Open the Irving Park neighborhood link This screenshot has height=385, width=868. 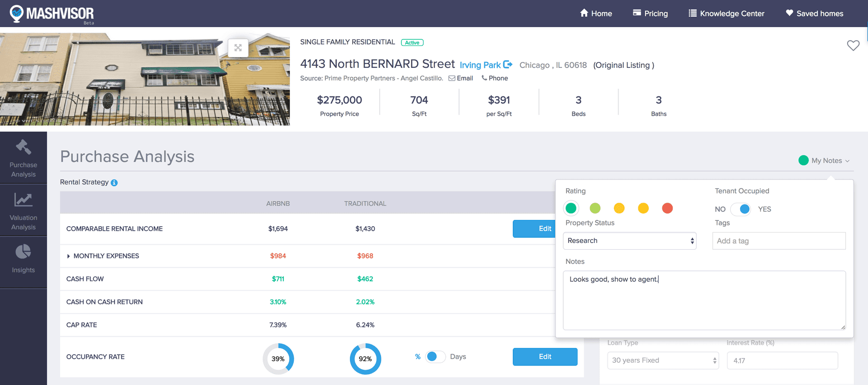tap(480, 65)
